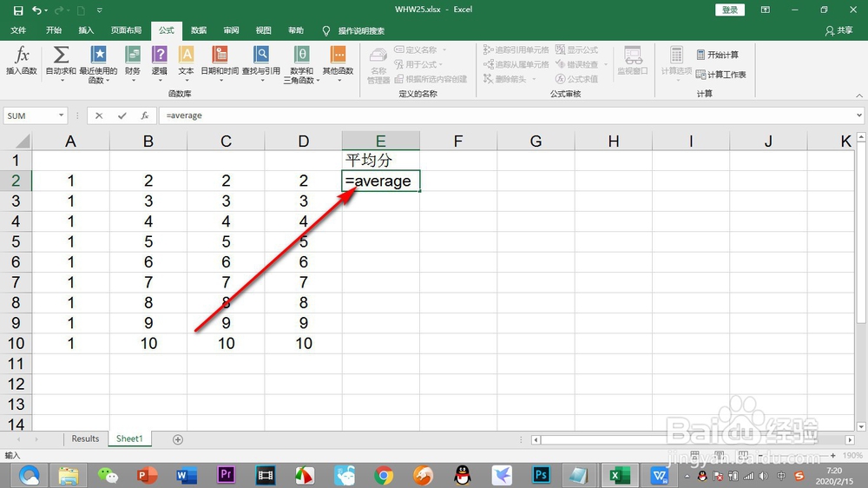Click the fx button beside formula bar

pos(144,115)
